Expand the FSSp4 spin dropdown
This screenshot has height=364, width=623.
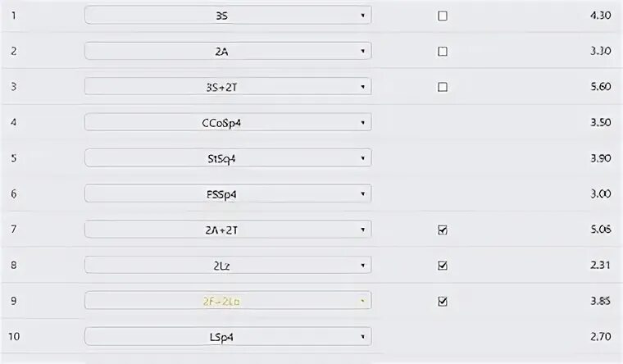pyautogui.click(x=228, y=194)
